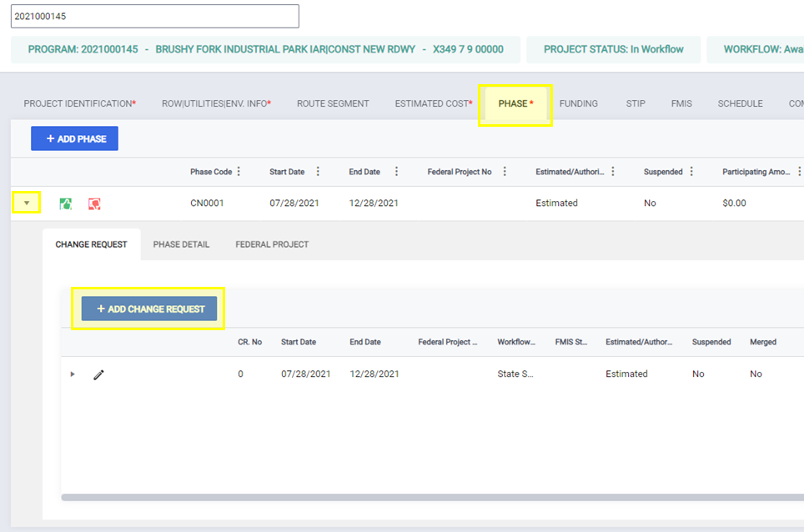Image resolution: width=804 pixels, height=532 pixels.
Task: Open the Route Segment tab
Action: pos(333,103)
